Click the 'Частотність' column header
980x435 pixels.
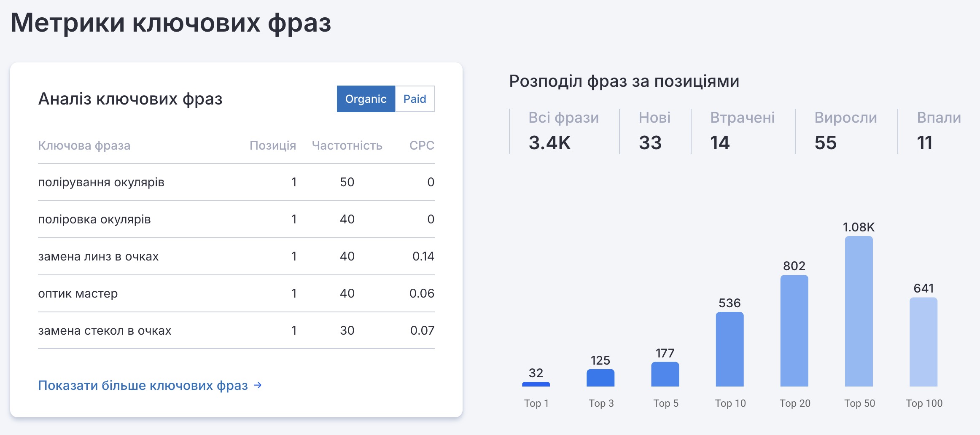[x=347, y=145]
